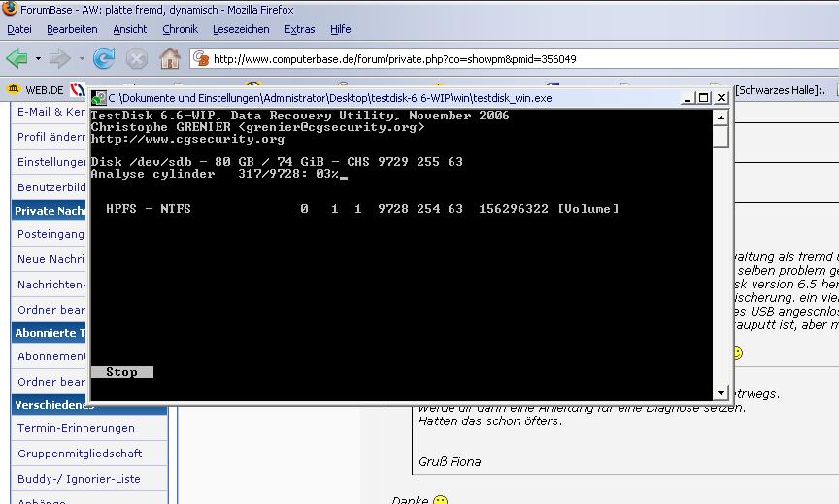Click the stop loading icon
This screenshot has height=504, width=839.
coord(137,58)
